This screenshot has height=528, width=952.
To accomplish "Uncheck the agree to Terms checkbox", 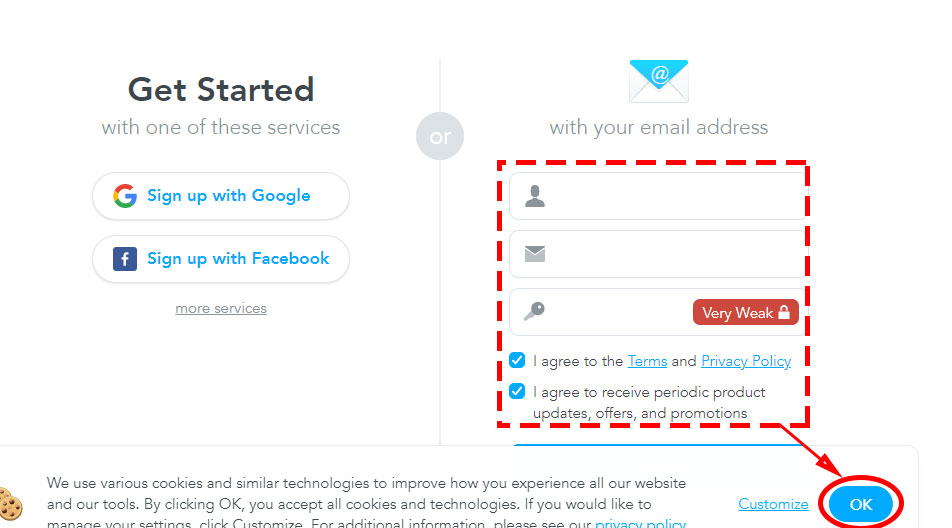I will [517, 361].
